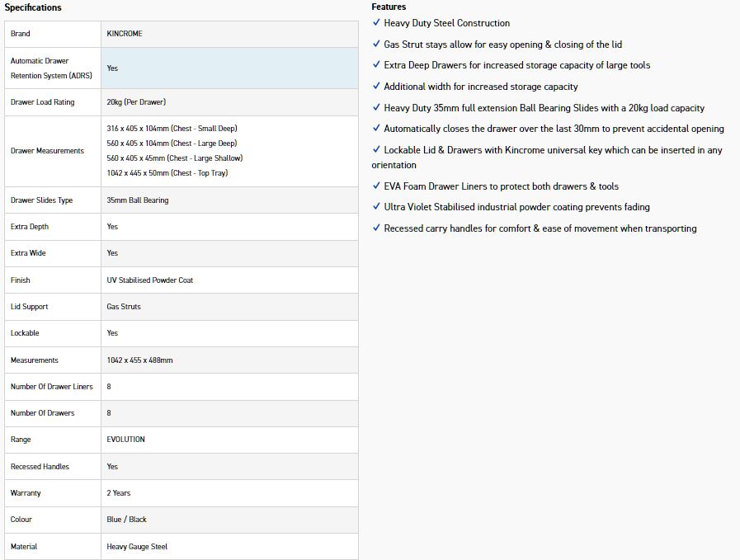Click '1042 x 445 x 50mm (Chest - Top Tray)'

167,172
